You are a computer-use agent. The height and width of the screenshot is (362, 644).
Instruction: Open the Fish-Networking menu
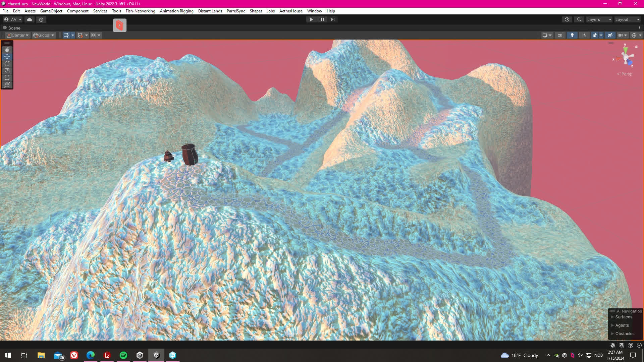(140, 11)
